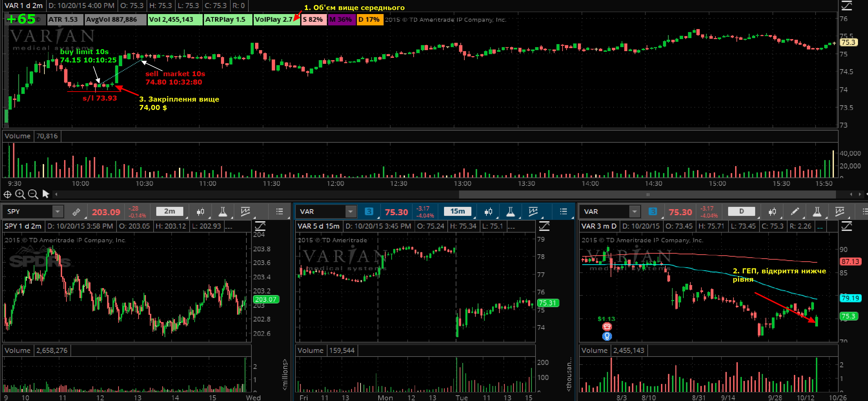Click the cyan 79.19 moving average bubble

point(851,298)
